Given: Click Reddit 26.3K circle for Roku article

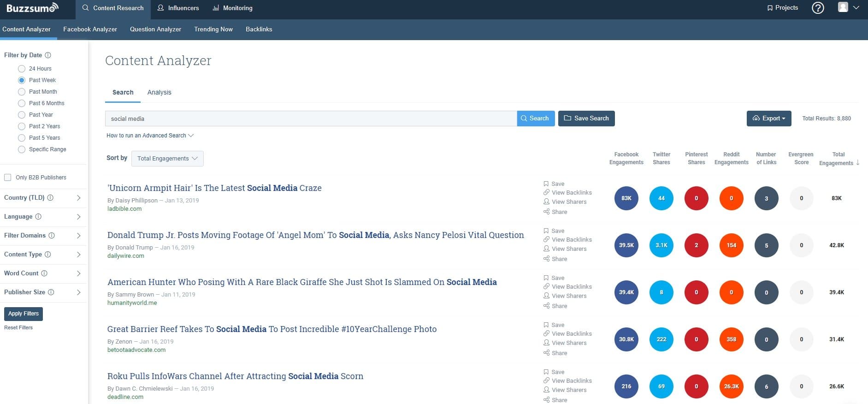Looking at the screenshot, I should point(732,386).
